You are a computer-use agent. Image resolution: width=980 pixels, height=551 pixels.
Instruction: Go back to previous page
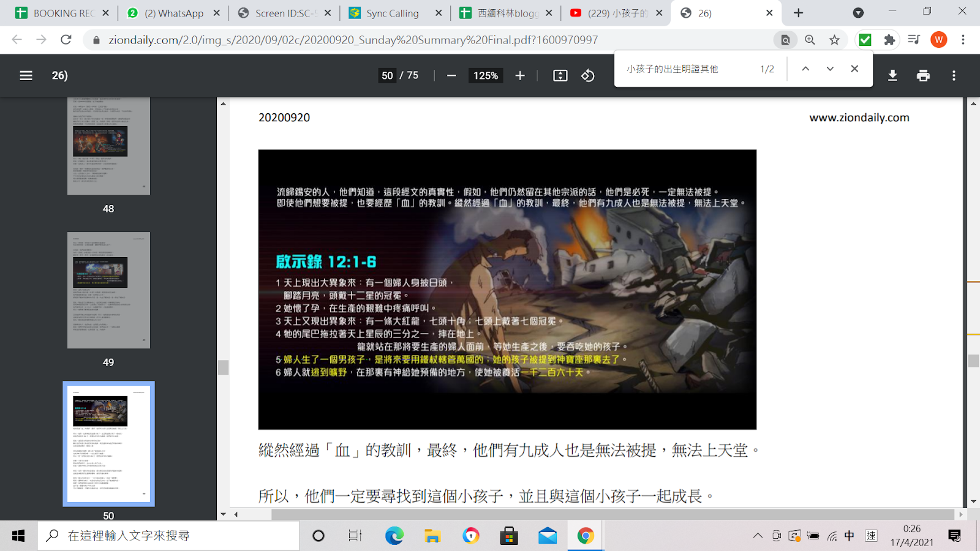click(x=17, y=40)
